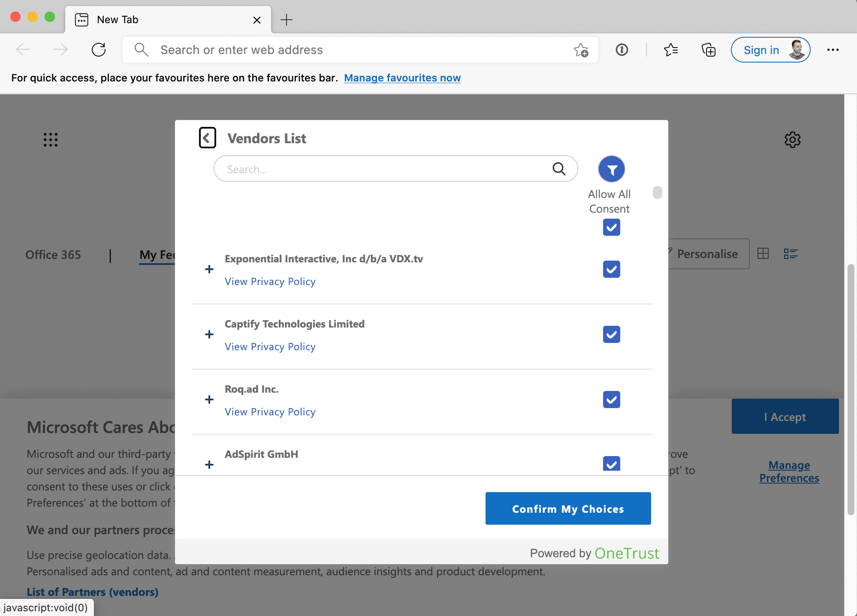Toggle Allow All Consent checkbox

(611, 227)
